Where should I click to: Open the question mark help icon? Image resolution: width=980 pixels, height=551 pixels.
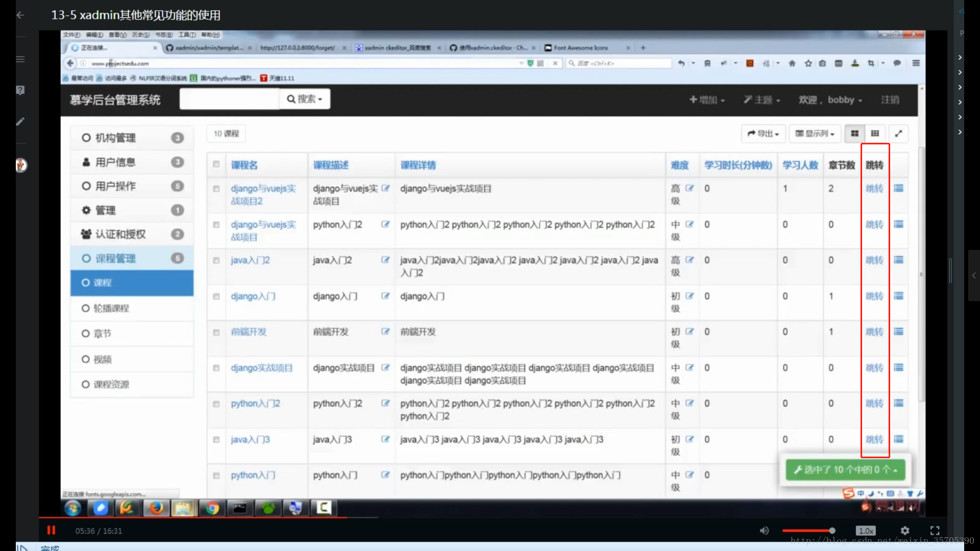tap(20, 90)
